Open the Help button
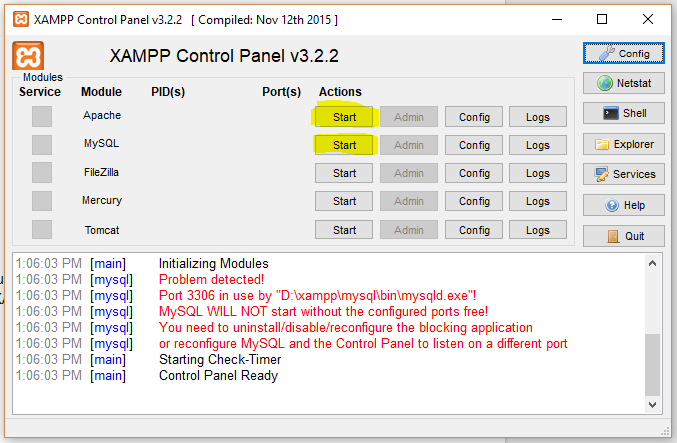Image resolution: width=677 pixels, height=443 pixels. click(x=623, y=205)
